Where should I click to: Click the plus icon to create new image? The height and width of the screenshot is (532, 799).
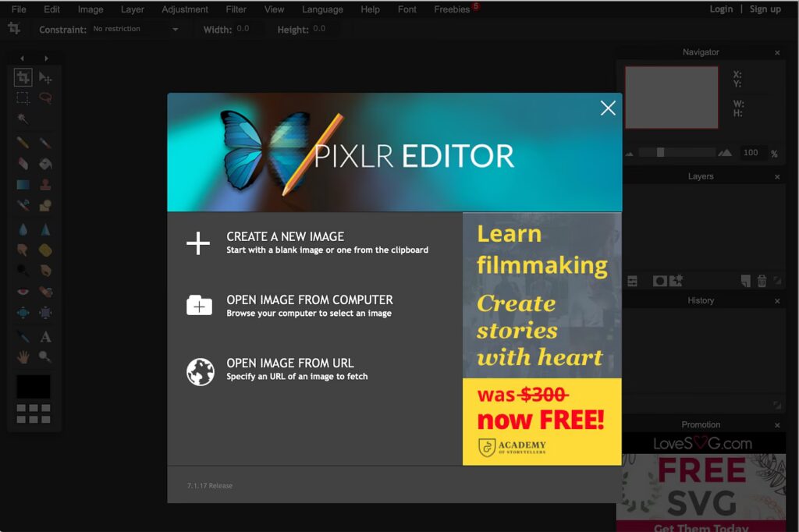point(198,243)
